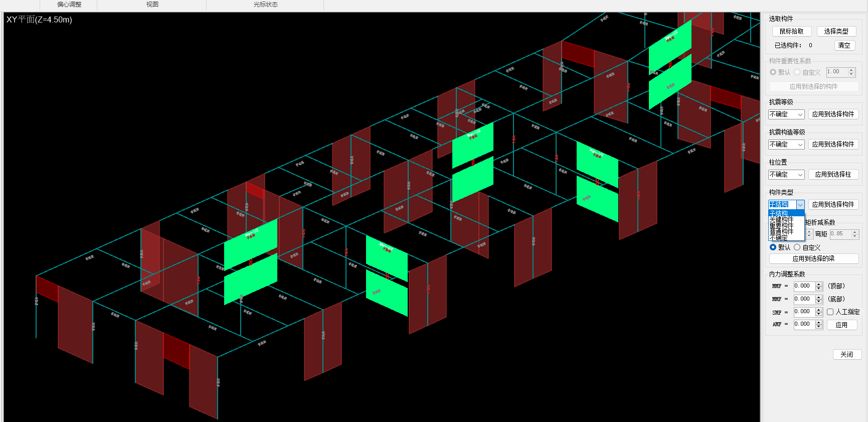Click the 应用 button beside AMF
The image size is (868, 422).
pyautogui.click(x=841, y=325)
